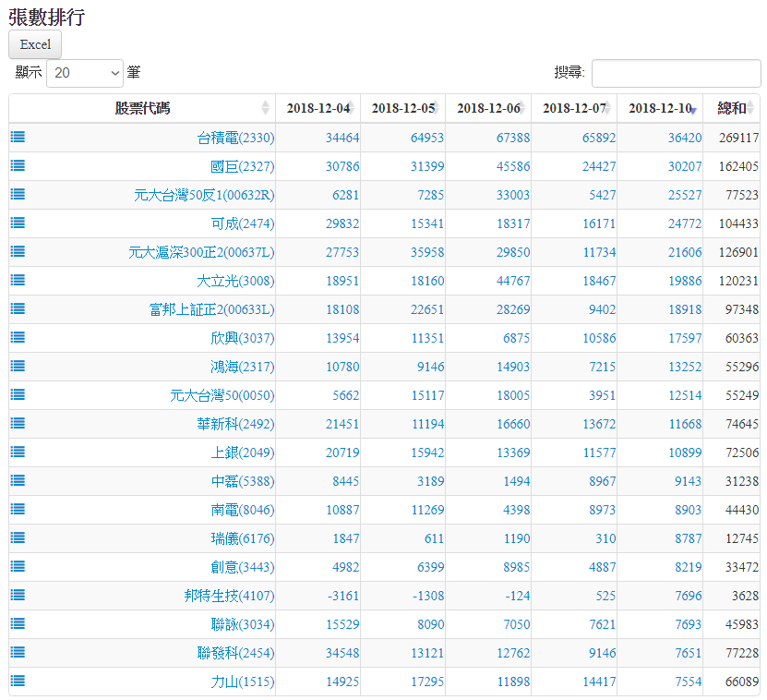Image resolution: width=767 pixels, height=700 pixels.
Task: Click the 搜尋 search input field
Action: tap(676, 73)
